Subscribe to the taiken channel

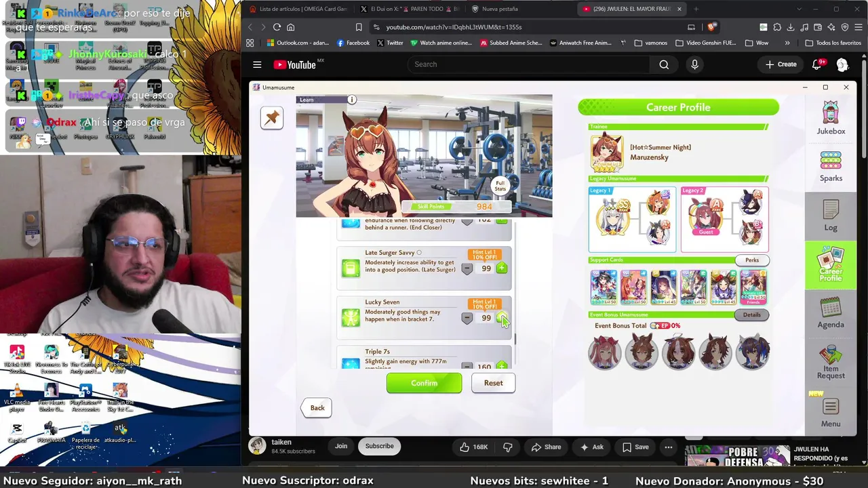(379, 446)
